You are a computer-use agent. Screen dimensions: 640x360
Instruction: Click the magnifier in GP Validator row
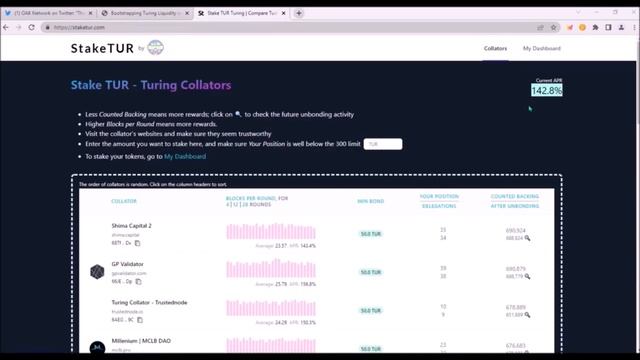pyautogui.click(x=527, y=276)
